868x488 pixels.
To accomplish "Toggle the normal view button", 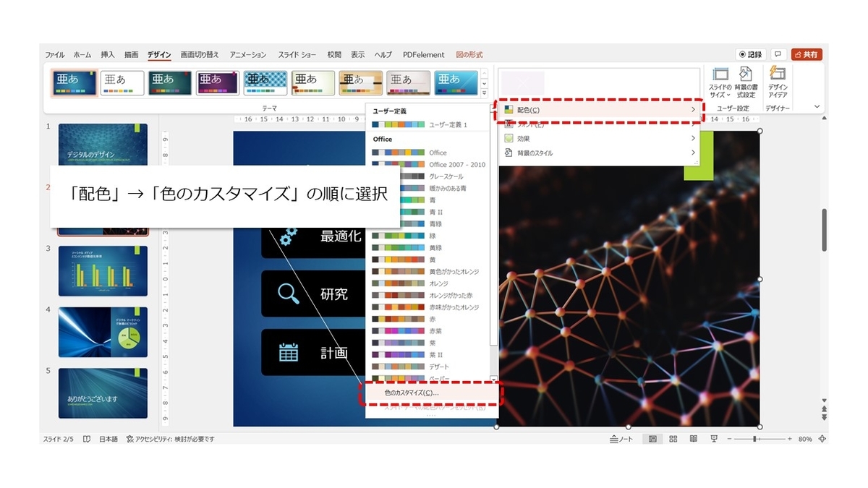I will tap(652, 439).
